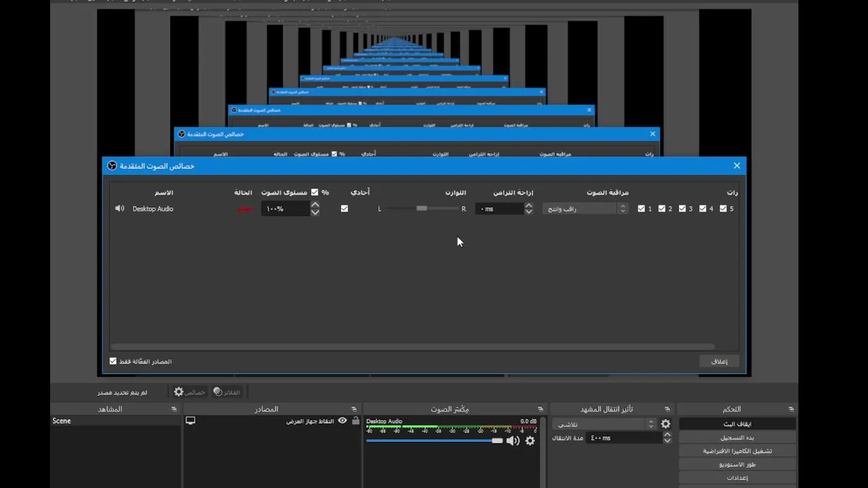Mute Desktop Audio in the mixer
868x488 pixels.
pos(513,441)
